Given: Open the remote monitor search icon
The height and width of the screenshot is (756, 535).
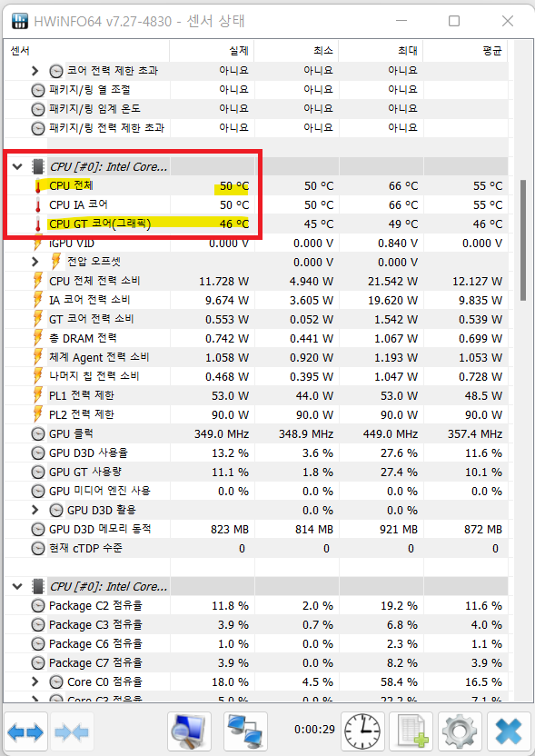Looking at the screenshot, I should coord(189,732).
